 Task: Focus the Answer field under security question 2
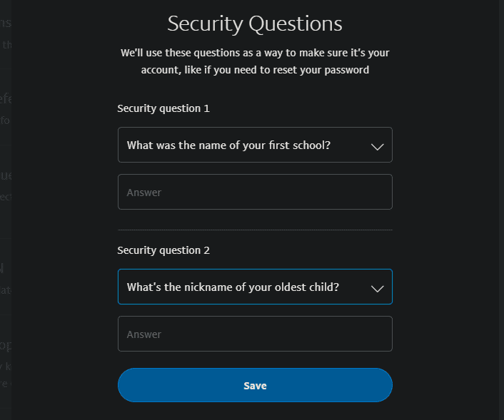[x=255, y=334]
